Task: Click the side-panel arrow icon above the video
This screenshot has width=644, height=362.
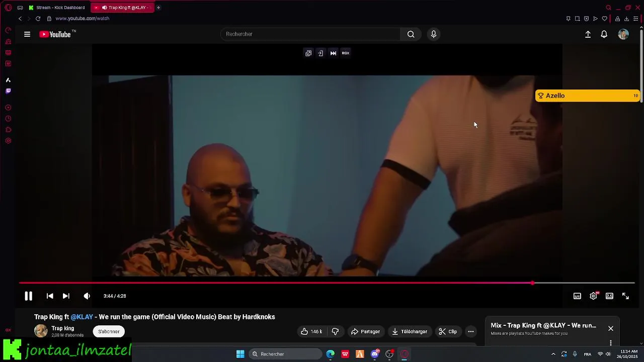Action: coord(320,53)
